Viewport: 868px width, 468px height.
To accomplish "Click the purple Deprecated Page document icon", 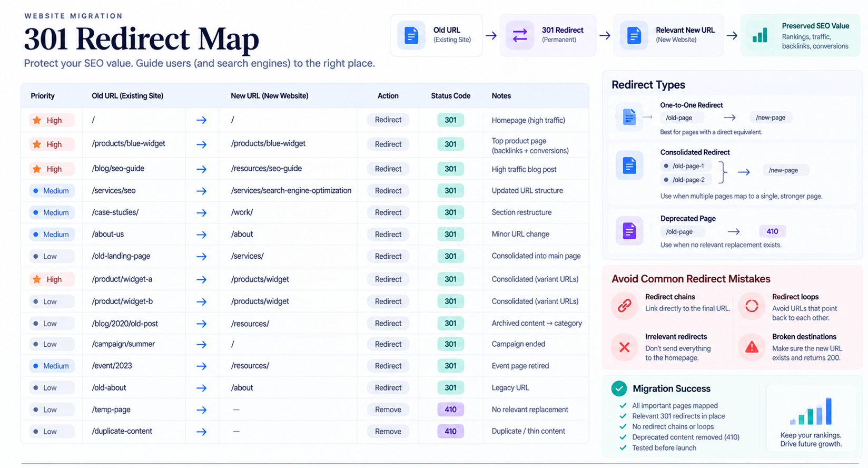I will point(629,231).
